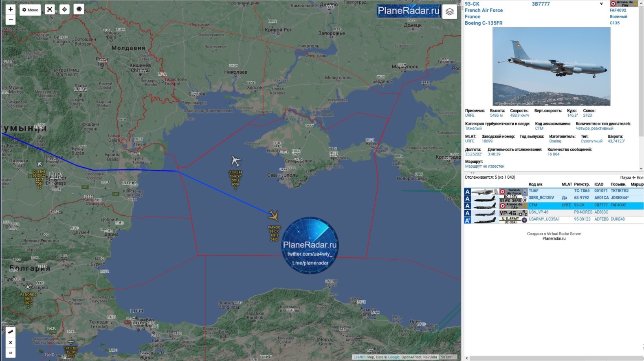
Task: Click the VP-46 squadron badge
Action: [x=513, y=213]
